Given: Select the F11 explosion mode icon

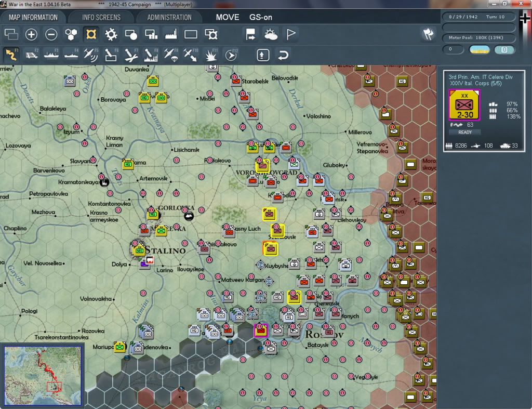Looking at the screenshot, I should [211, 55].
